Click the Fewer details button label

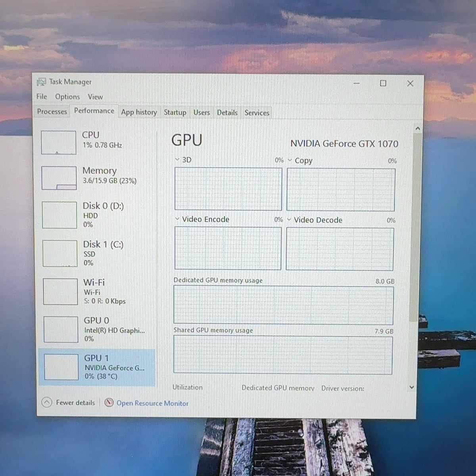75,403
